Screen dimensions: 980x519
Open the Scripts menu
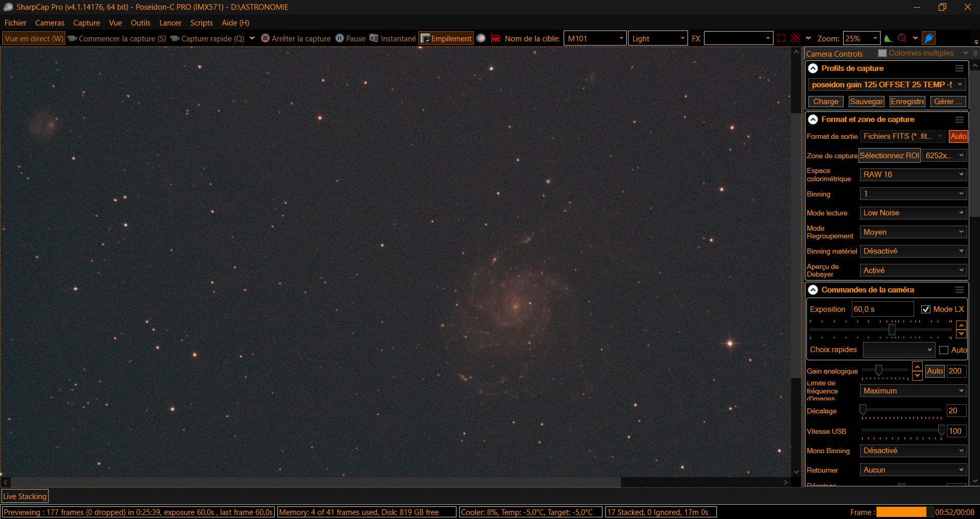coord(201,23)
